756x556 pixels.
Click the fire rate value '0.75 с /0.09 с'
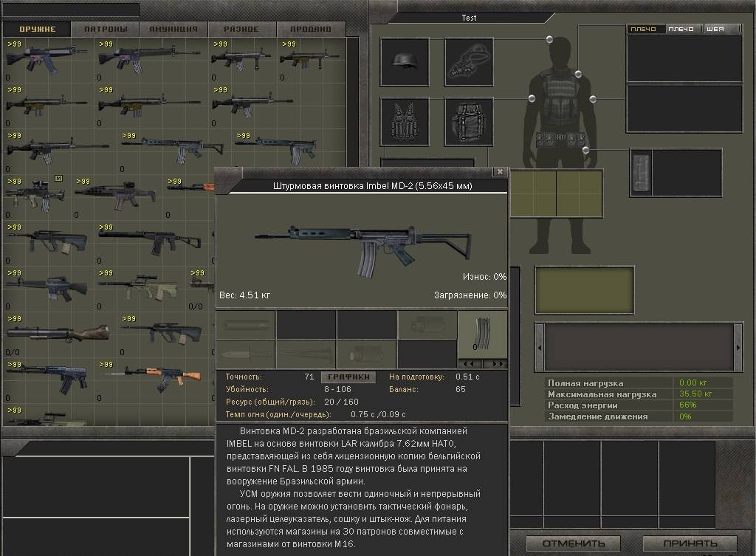click(x=378, y=415)
